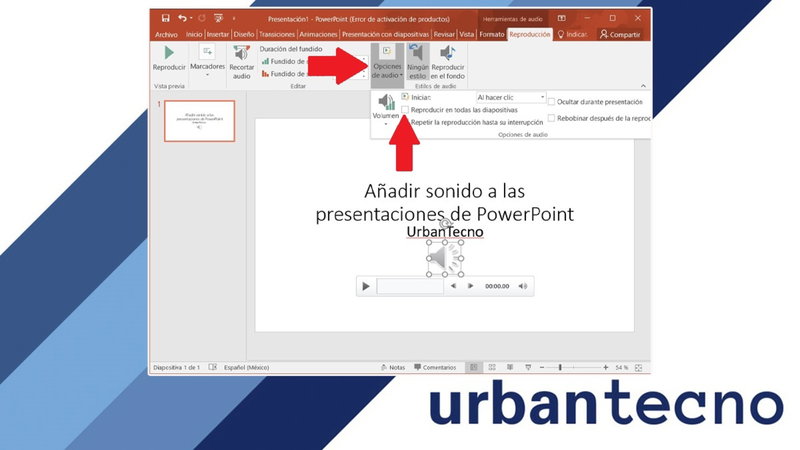Open the Volumen dropdown

coord(386,109)
